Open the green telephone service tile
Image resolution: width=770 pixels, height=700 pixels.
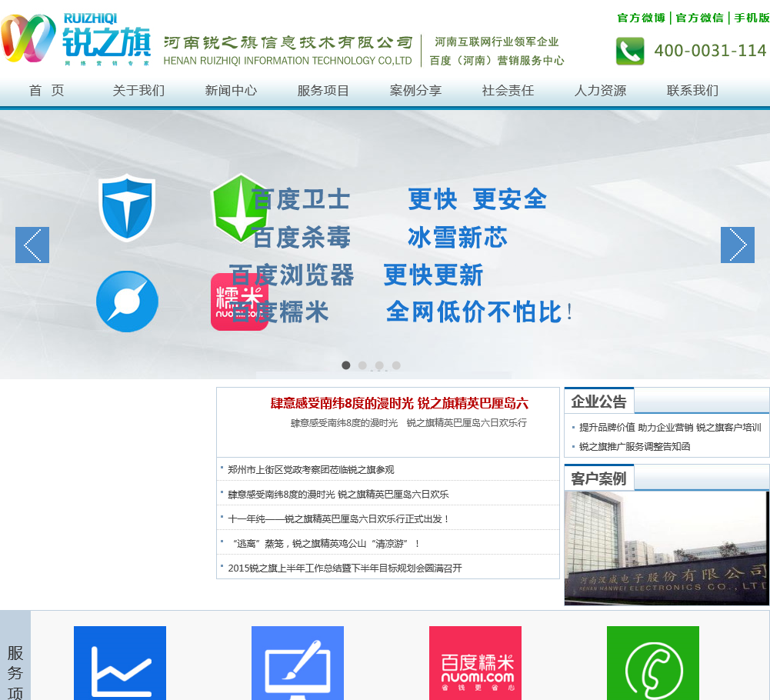point(653,662)
